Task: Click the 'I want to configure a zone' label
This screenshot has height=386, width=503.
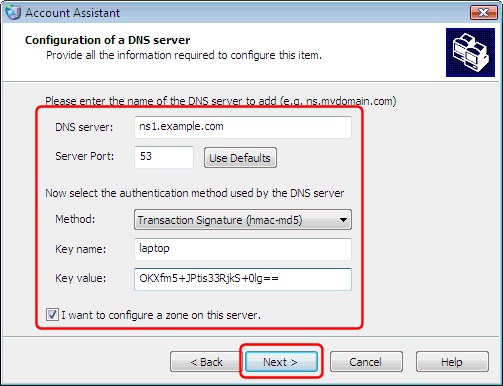Action: point(161,315)
